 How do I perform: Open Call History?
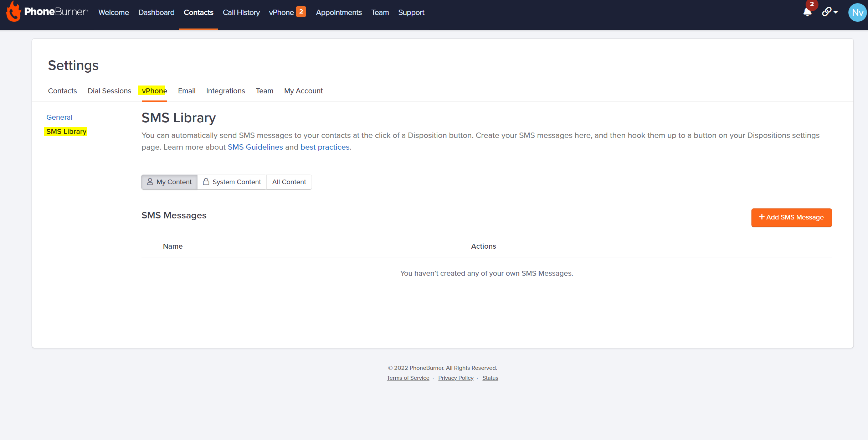pyautogui.click(x=241, y=12)
